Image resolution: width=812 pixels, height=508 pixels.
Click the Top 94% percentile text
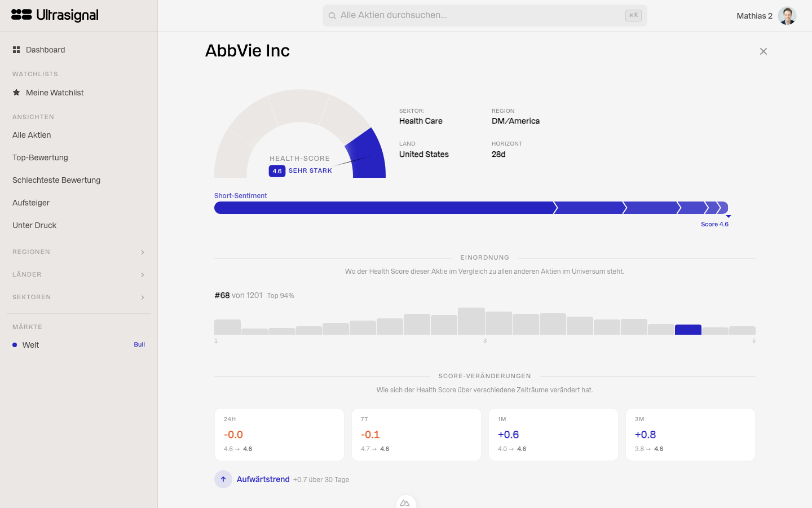click(x=281, y=296)
